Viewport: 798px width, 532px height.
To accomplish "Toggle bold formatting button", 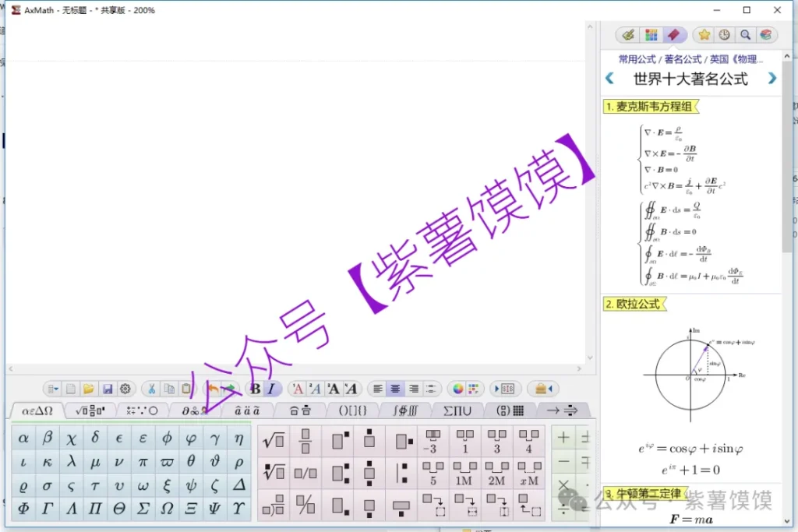I will coord(255,389).
